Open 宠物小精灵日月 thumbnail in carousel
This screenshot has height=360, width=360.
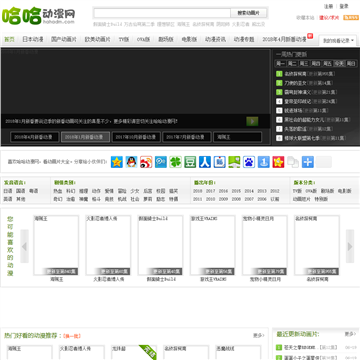coord(265,245)
